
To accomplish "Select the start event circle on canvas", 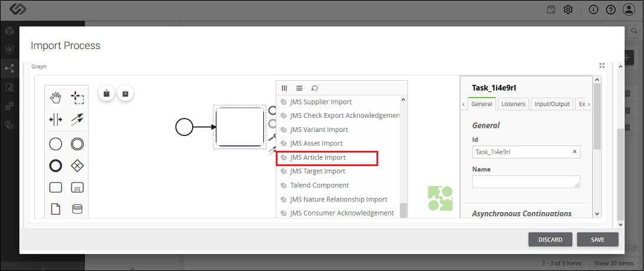I will pyautogui.click(x=184, y=127).
